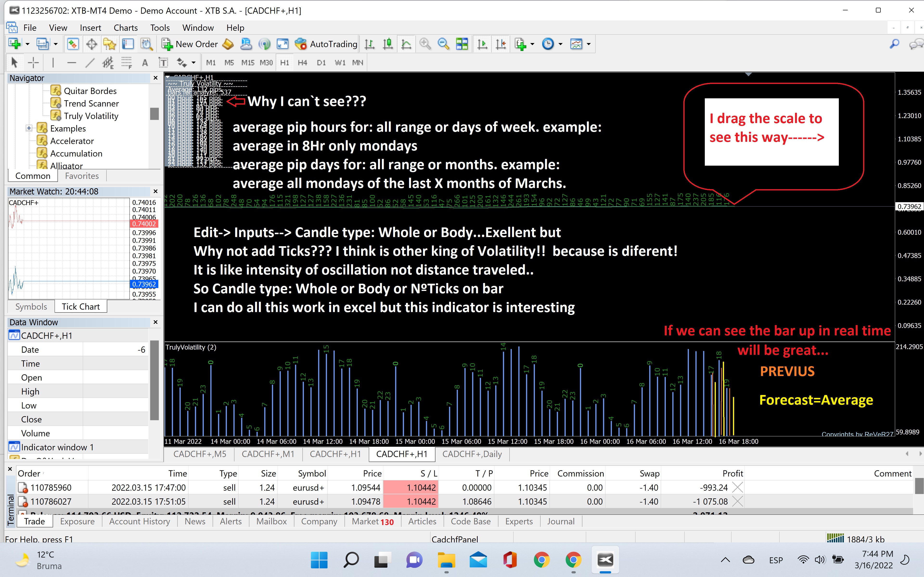Screen dimensions: 924x577
Task: Switch chart to candlesticks
Action: click(x=388, y=44)
